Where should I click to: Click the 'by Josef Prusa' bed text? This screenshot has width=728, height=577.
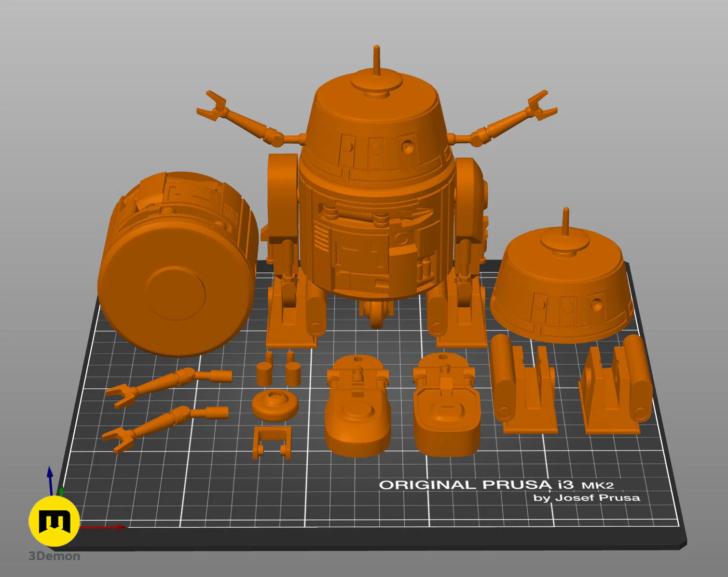[x=587, y=497]
